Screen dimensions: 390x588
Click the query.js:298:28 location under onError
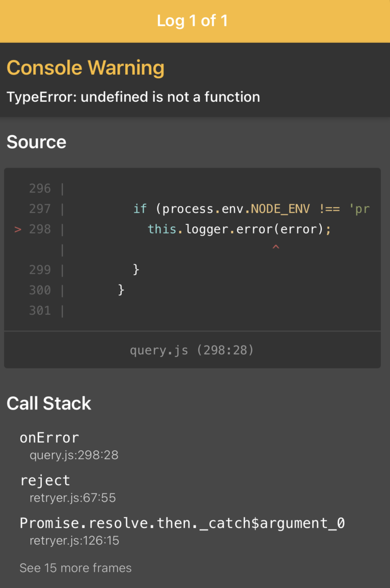click(x=74, y=455)
